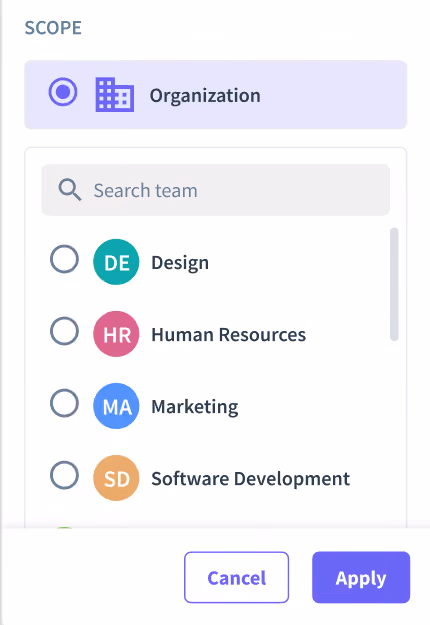Click the Design team label
430x625 pixels.
(180, 263)
